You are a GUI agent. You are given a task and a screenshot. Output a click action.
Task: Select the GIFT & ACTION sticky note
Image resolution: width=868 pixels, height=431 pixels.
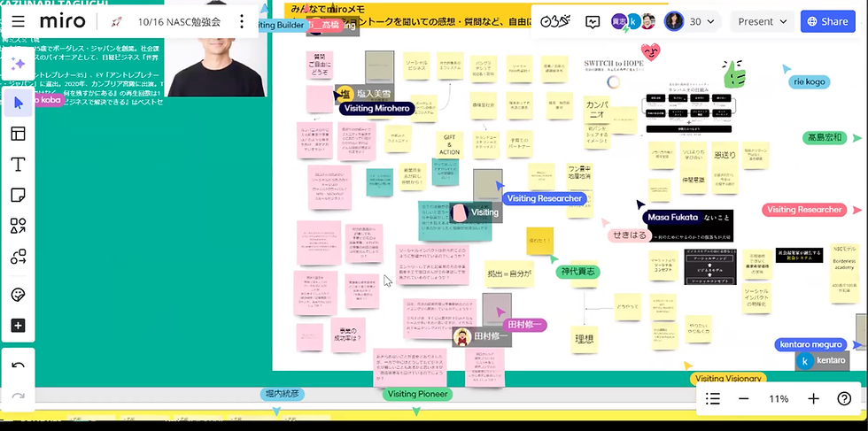[x=450, y=145]
